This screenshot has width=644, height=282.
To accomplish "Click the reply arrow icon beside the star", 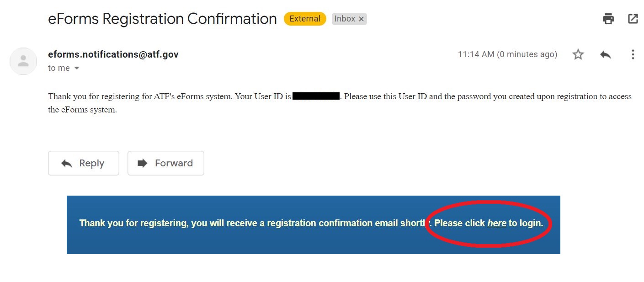I will click(606, 55).
